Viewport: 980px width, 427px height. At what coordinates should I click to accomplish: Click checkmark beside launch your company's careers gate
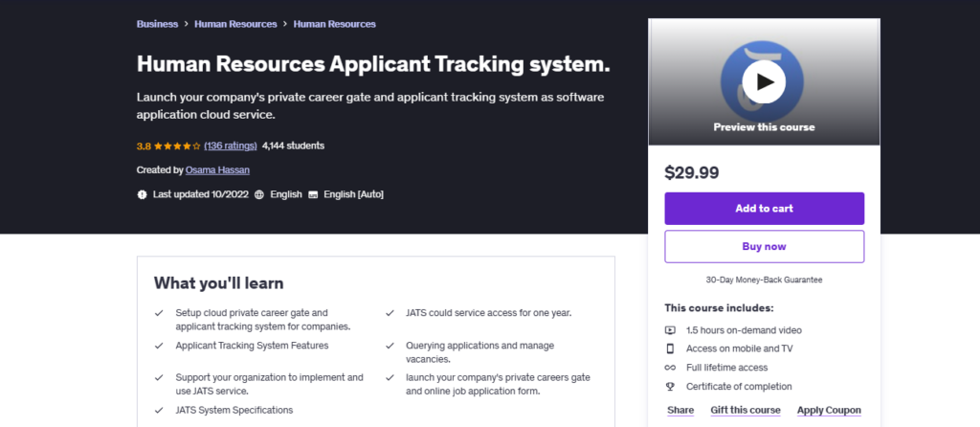pyautogui.click(x=390, y=378)
